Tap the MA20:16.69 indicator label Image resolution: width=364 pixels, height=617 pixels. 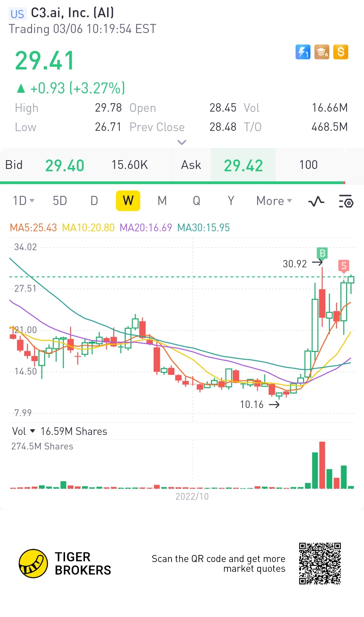click(146, 228)
